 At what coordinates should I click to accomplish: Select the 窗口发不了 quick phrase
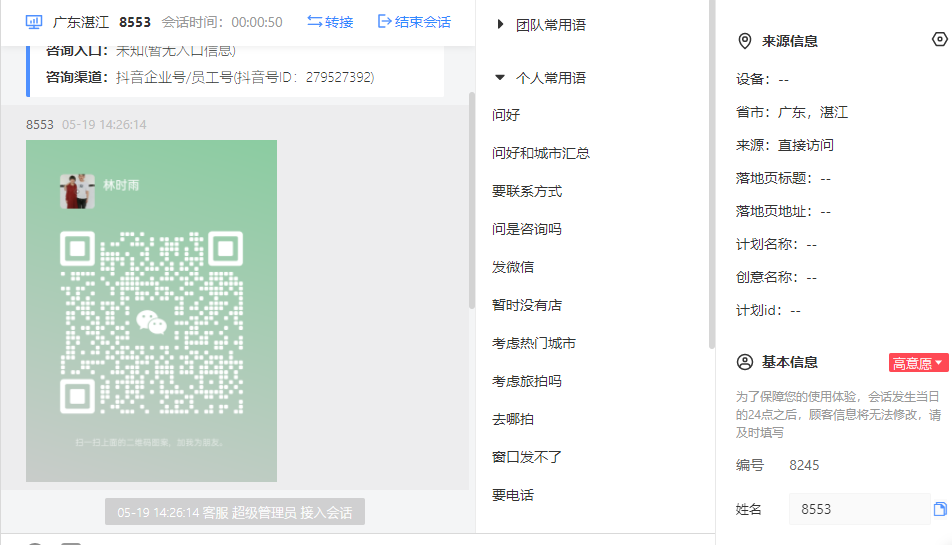[526, 457]
